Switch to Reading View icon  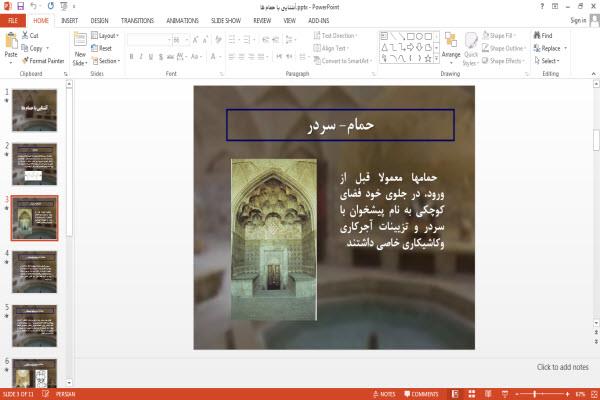click(488, 394)
